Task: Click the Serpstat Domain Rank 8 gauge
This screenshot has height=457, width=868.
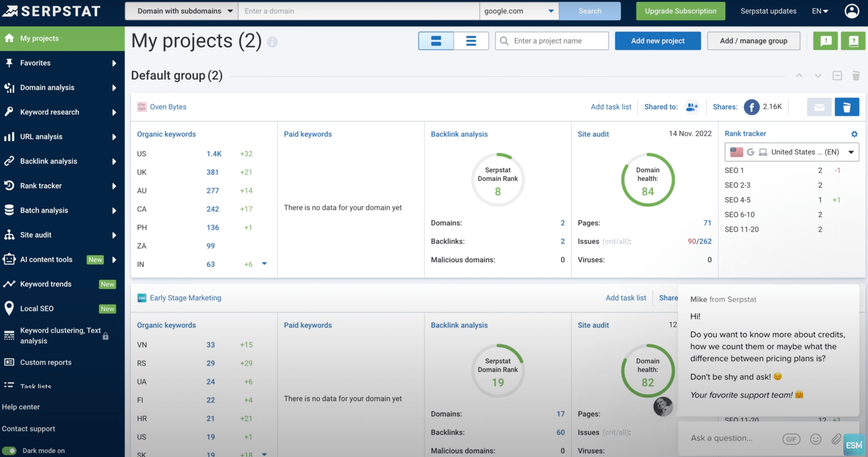Action: pos(498,180)
